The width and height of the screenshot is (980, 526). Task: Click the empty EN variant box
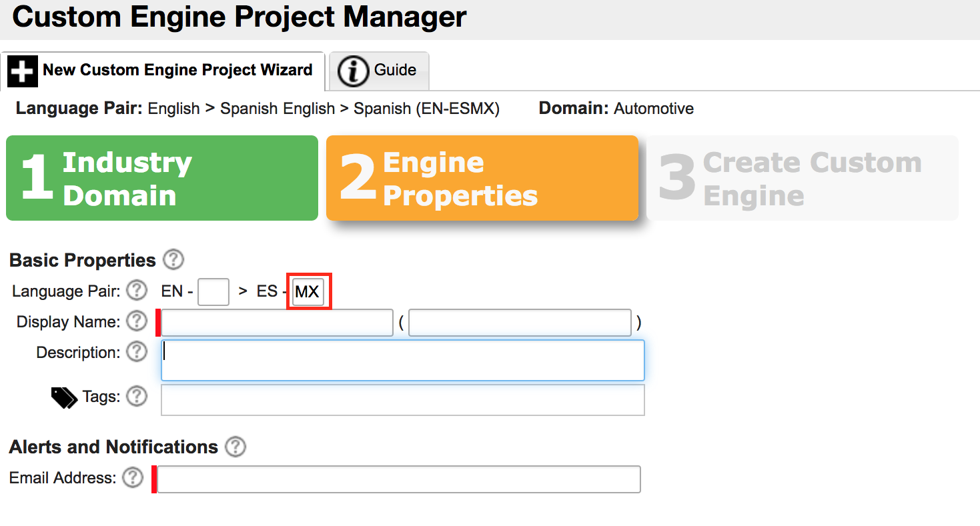pos(213,291)
